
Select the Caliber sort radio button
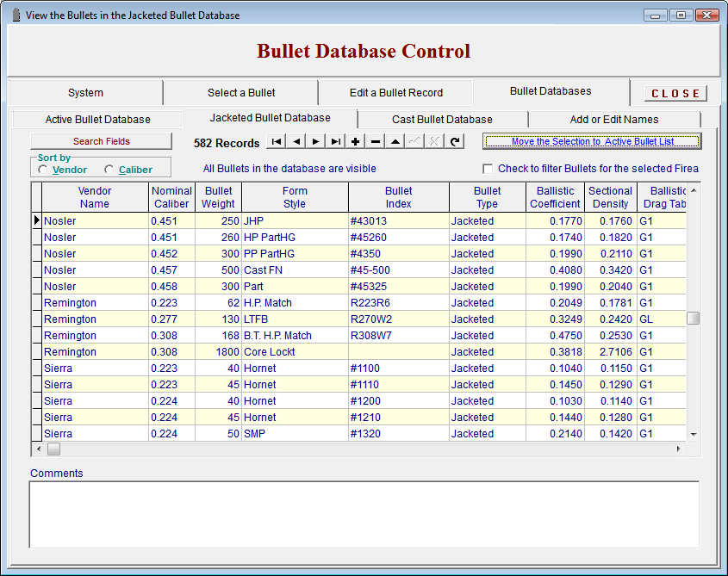point(109,170)
